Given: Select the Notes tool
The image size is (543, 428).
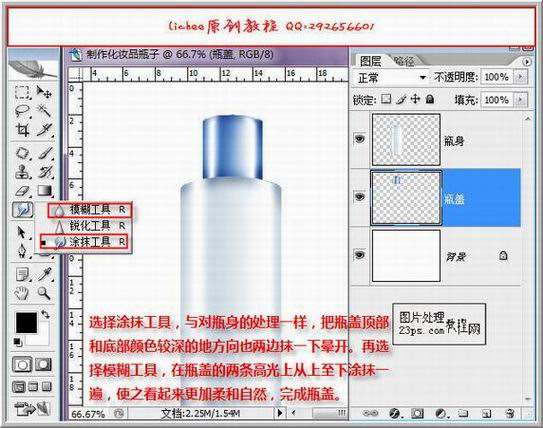Looking at the screenshot, I should [x=22, y=275].
